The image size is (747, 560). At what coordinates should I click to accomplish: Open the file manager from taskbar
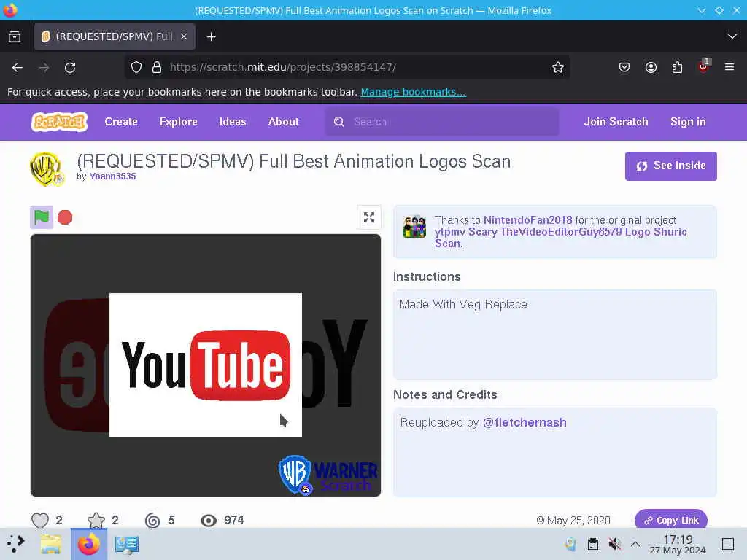point(50,544)
